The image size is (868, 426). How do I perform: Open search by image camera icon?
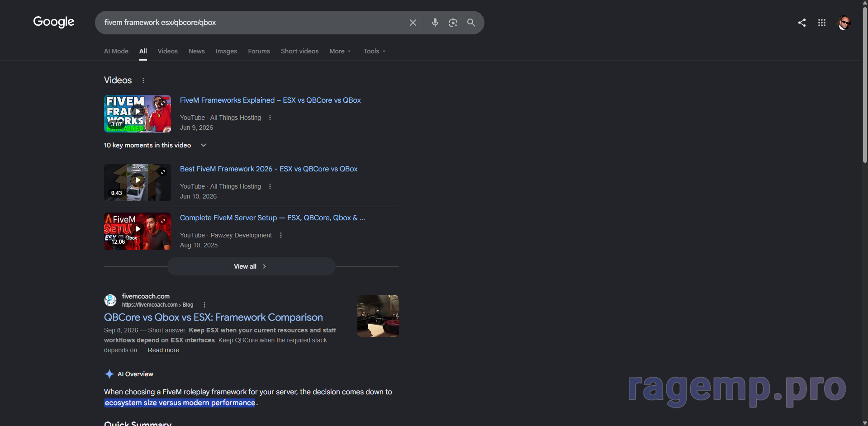453,23
